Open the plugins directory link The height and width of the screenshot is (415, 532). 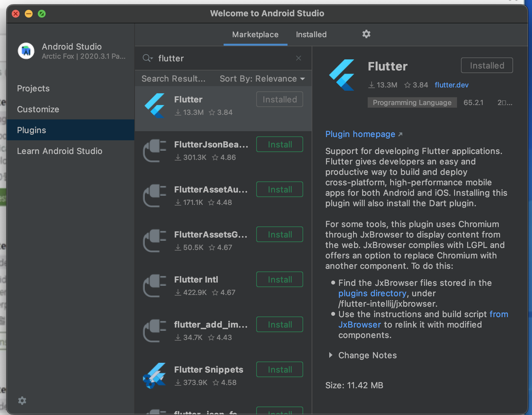coord(372,293)
